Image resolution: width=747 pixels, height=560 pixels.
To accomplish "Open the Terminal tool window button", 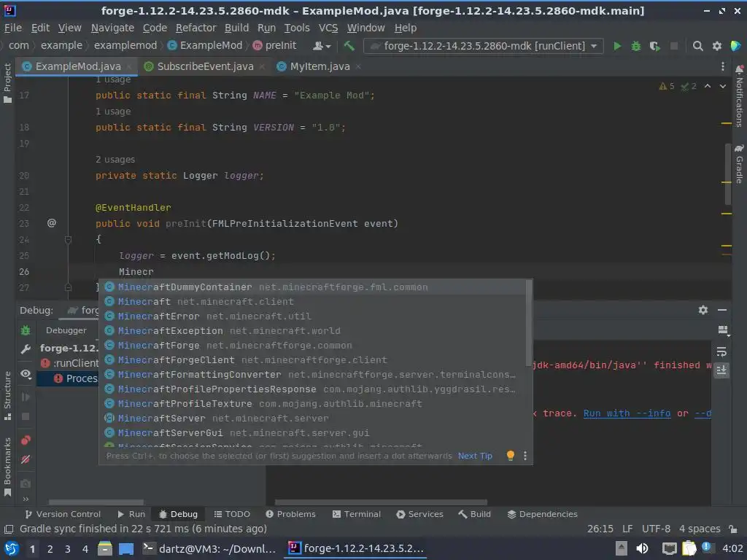I will (356, 514).
